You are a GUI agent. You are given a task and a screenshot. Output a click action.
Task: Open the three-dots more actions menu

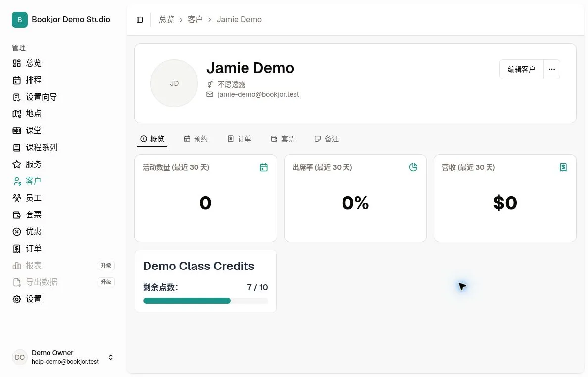click(552, 69)
